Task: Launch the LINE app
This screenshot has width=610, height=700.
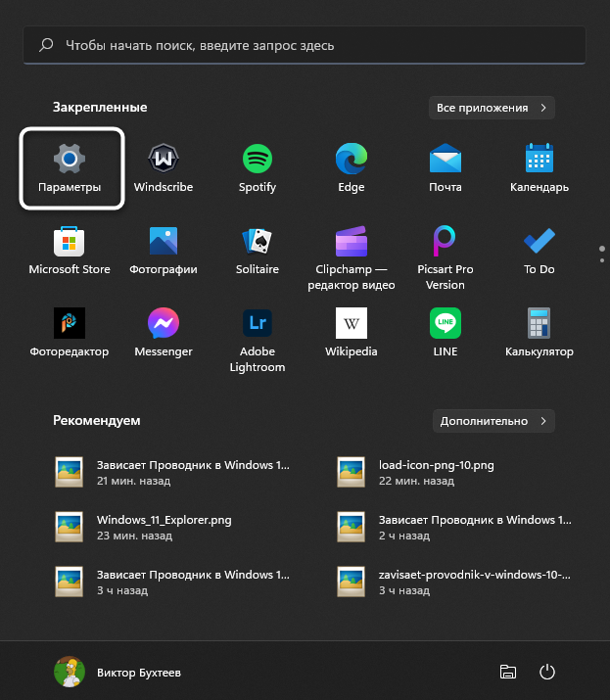Action: [x=446, y=332]
